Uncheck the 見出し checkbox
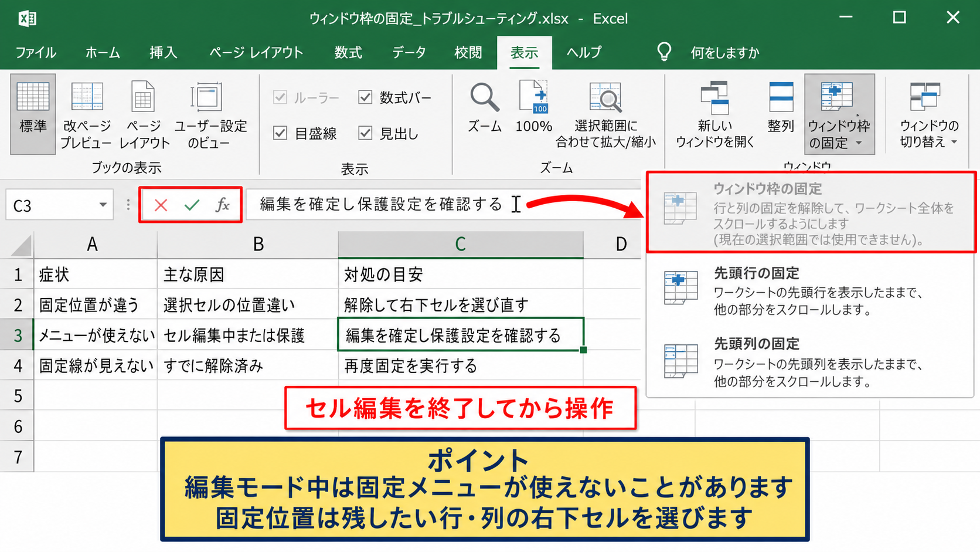Image resolution: width=980 pixels, height=552 pixels. [365, 133]
